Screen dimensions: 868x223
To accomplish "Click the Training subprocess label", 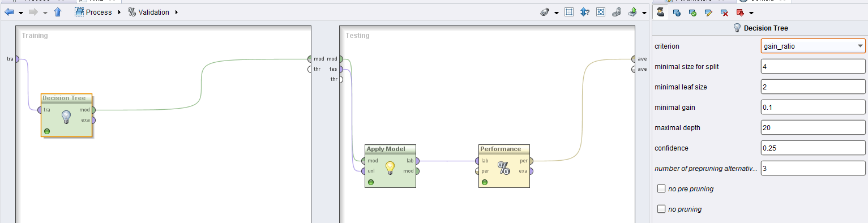I will point(35,36).
